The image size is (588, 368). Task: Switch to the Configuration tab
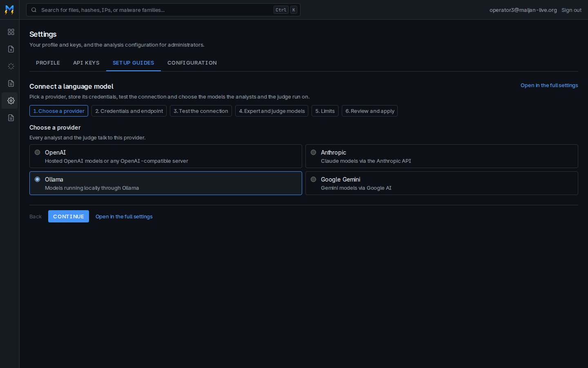[x=192, y=63]
